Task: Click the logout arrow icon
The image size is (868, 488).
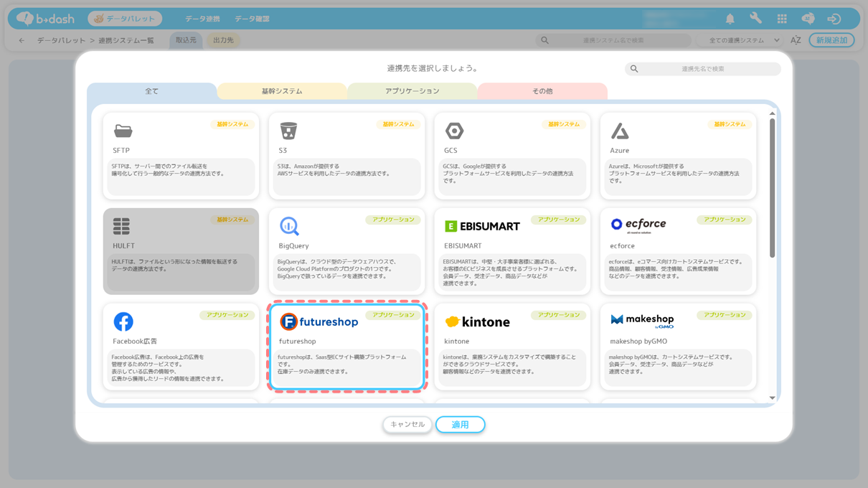Action: coord(834,19)
